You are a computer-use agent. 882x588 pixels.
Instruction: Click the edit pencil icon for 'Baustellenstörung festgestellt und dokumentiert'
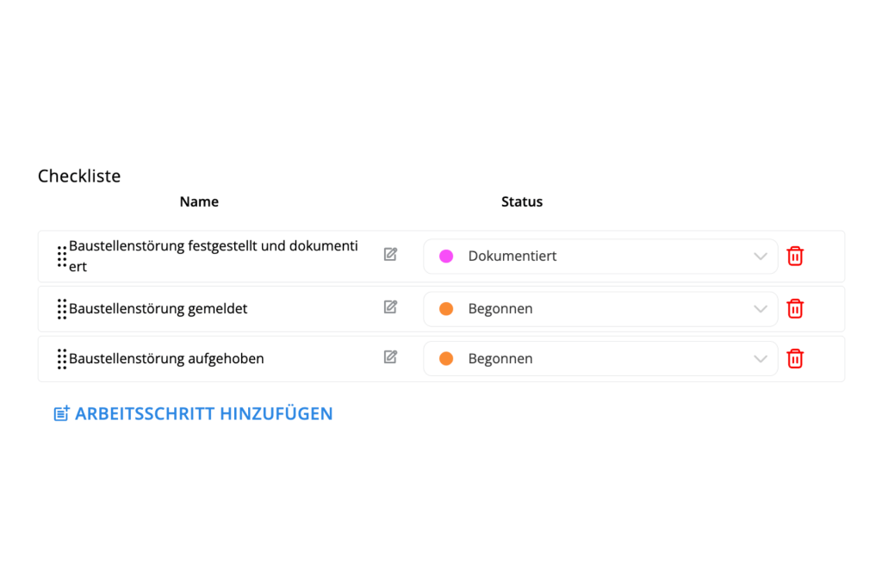(x=390, y=255)
